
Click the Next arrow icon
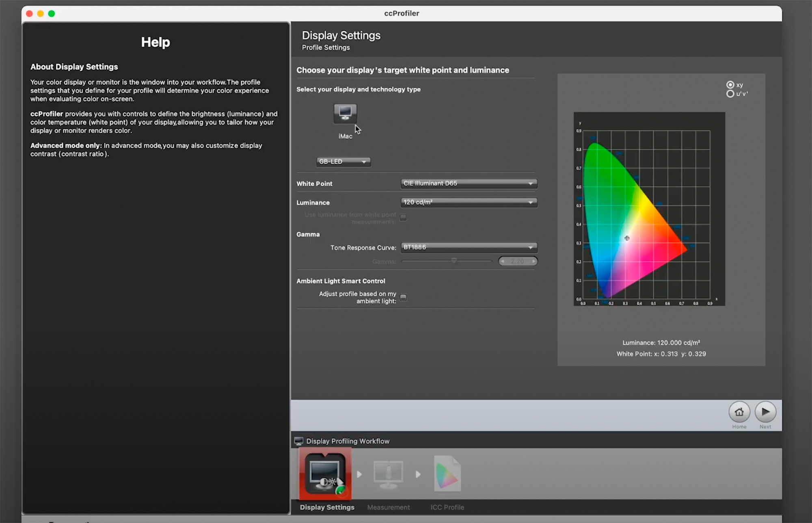point(765,412)
